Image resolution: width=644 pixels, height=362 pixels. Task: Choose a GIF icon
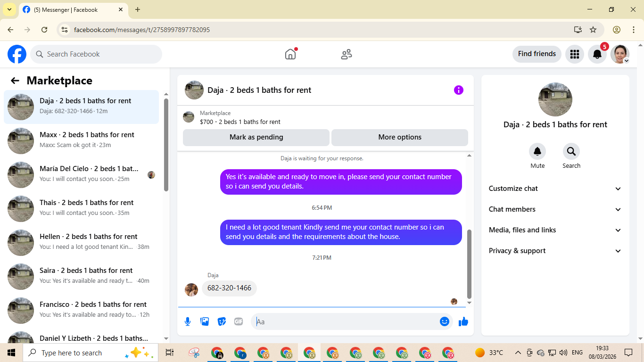(x=239, y=321)
